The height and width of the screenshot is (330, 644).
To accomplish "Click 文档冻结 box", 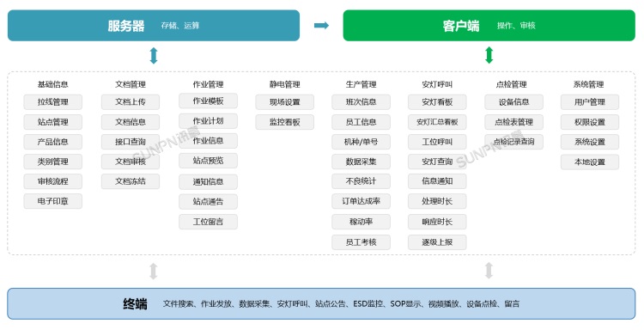I will point(131,181).
